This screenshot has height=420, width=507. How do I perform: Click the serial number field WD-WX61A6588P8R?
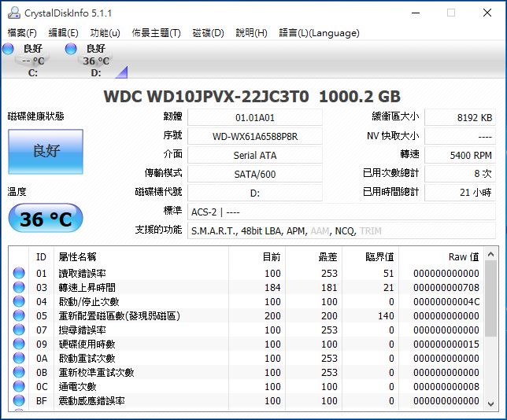pyautogui.click(x=255, y=136)
